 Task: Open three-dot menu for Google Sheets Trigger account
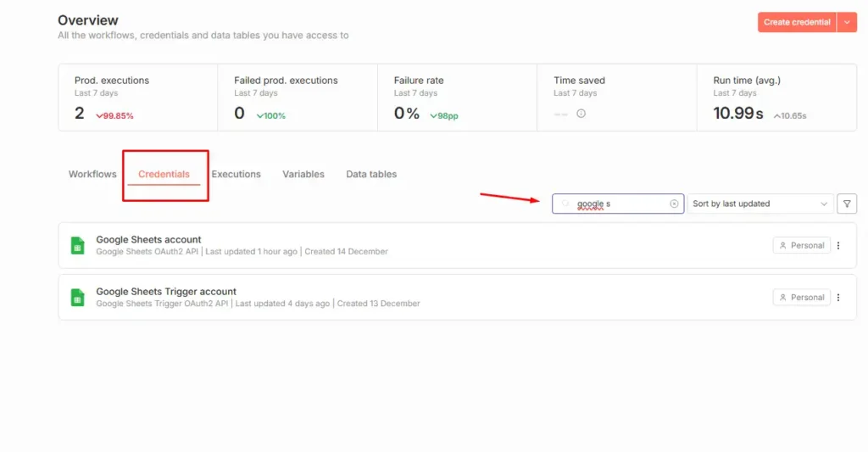click(838, 298)
